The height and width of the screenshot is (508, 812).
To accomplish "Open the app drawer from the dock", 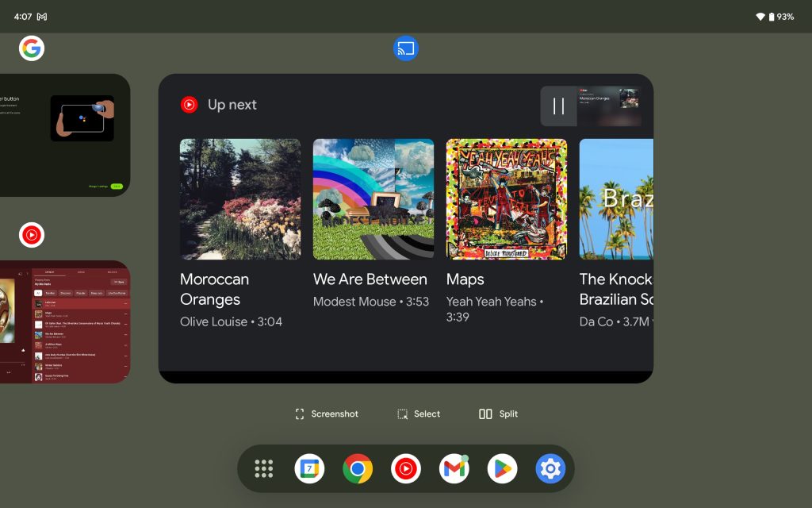I will pyautogui.click(x=264, y=469).
